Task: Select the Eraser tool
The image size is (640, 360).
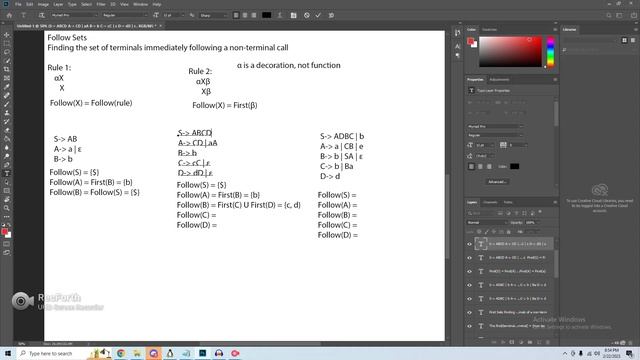Action: [x=7, y=130]
